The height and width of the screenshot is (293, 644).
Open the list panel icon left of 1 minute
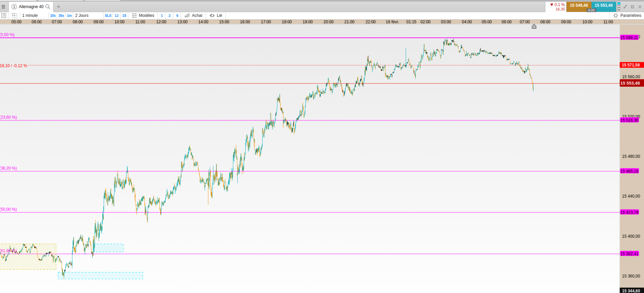4,15
